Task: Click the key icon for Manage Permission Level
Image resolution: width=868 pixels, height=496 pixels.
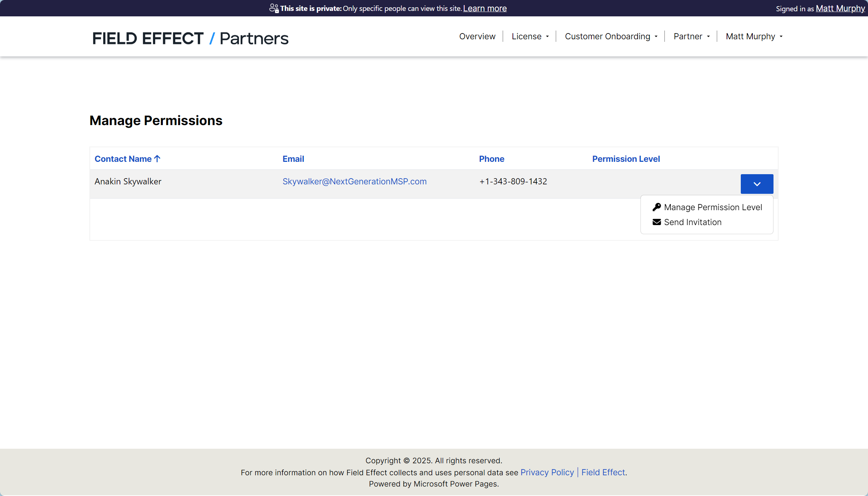Action: pos(656,207)
